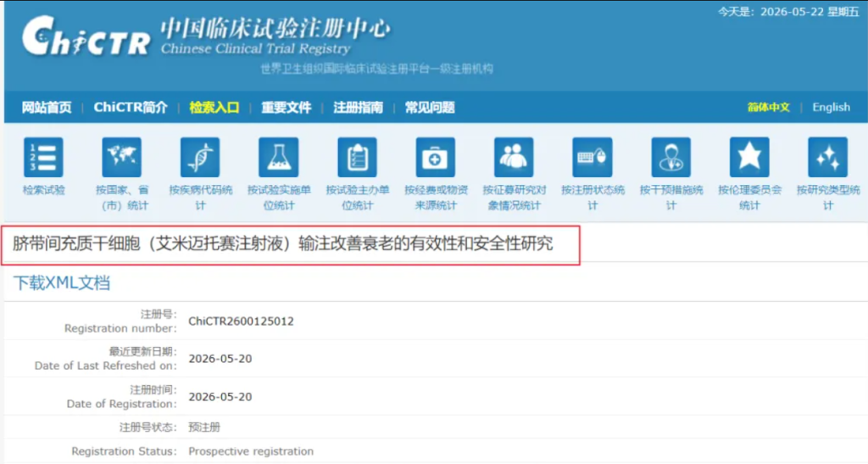Click 按疾病代码统计 label
The image size is (868, 464).
click(x=200, y=198)
